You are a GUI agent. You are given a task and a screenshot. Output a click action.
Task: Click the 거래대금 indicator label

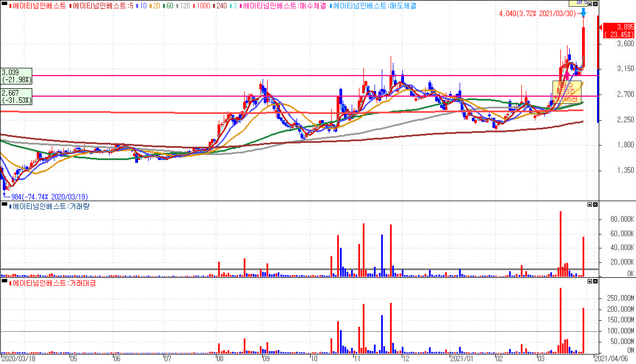[x=53, y=283]
